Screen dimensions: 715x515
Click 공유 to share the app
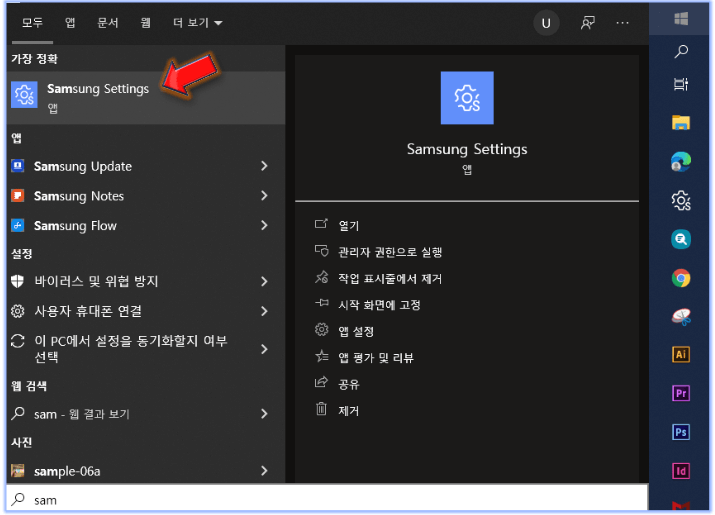[348, 384]
